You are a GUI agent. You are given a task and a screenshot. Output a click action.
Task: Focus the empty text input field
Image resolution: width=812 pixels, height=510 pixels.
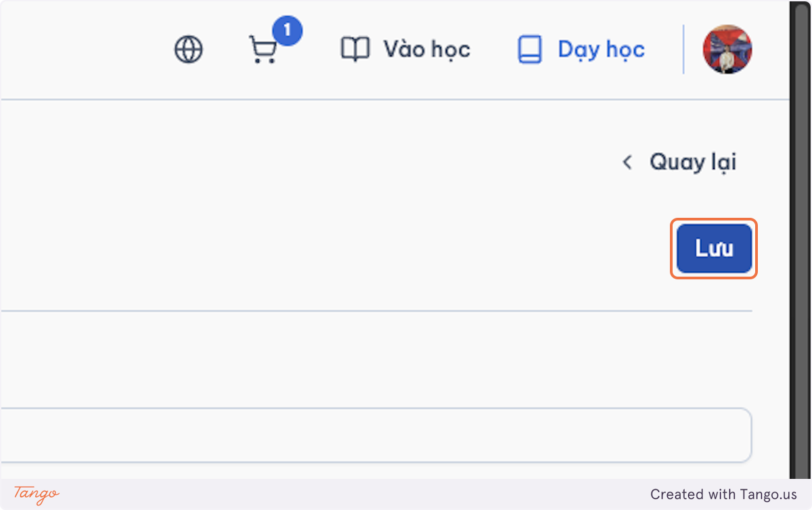[x=376, y=435]
